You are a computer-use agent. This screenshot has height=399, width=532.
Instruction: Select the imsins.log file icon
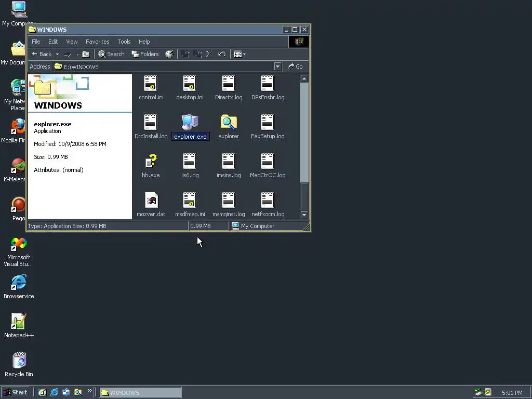tap(229, 162)
